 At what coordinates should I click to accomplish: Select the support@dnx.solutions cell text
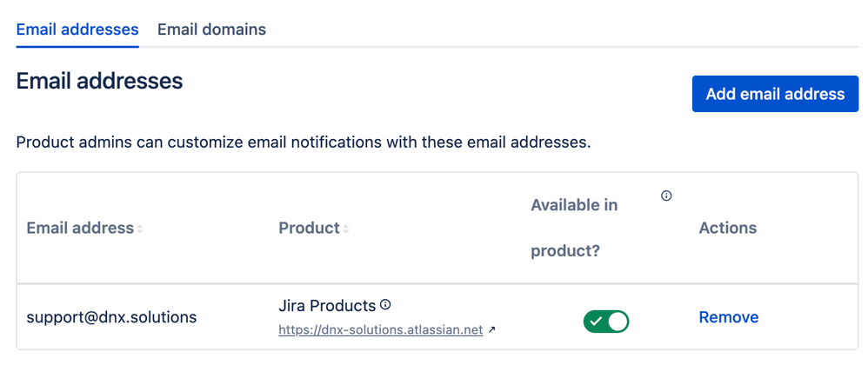(111, 317)
